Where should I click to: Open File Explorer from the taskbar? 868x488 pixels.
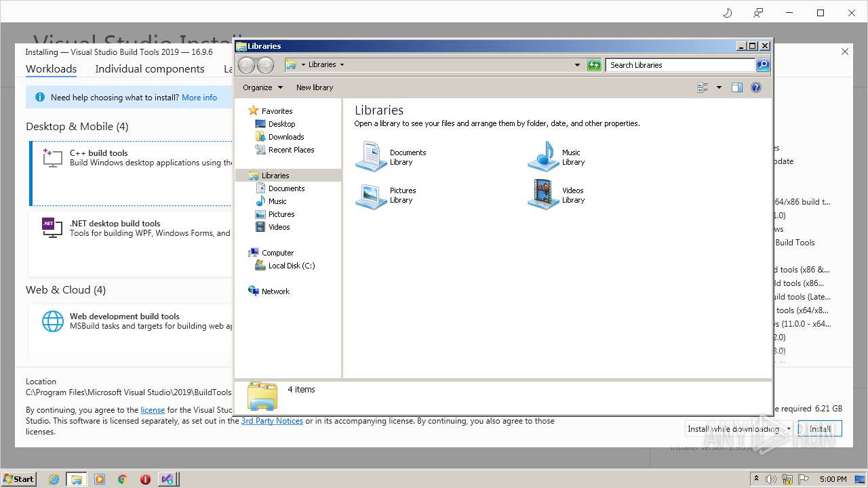tap(77, 479)
